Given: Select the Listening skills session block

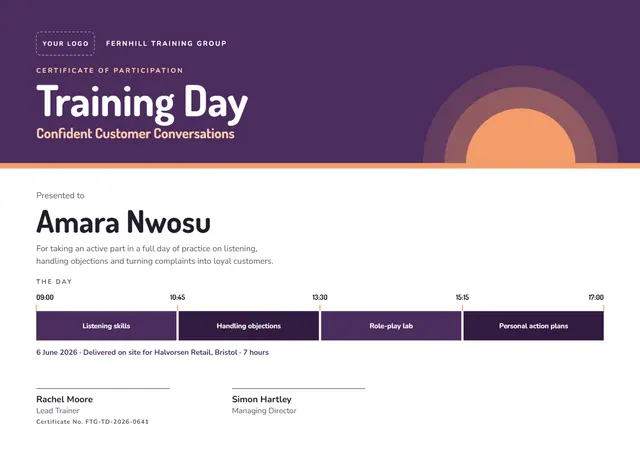Looking at the screenshot, I should tap(106, 326).
